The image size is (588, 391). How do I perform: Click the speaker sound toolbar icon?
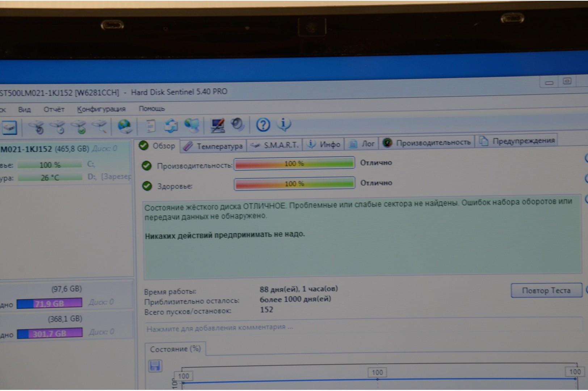tap(238, 125)
